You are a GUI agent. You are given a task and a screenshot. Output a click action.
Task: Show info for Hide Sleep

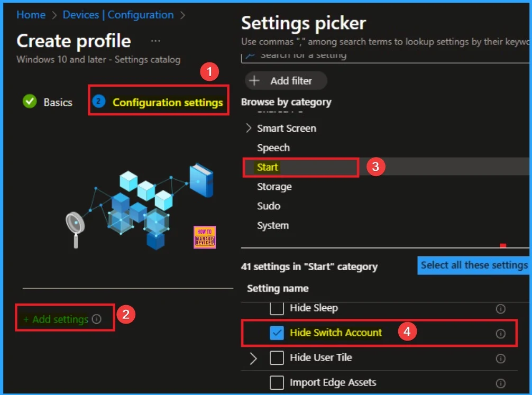tap(500, 309)
